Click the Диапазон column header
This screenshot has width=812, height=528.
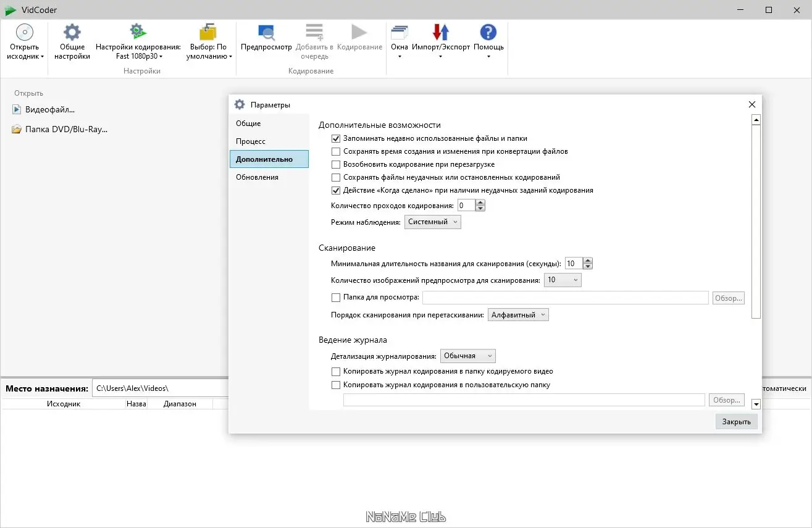[x=180, y=404]
